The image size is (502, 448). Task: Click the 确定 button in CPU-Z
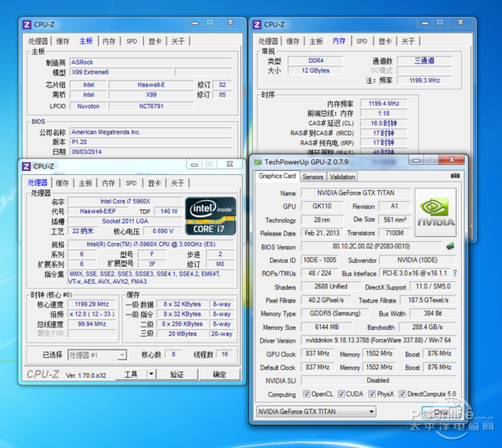pos(219,374)
